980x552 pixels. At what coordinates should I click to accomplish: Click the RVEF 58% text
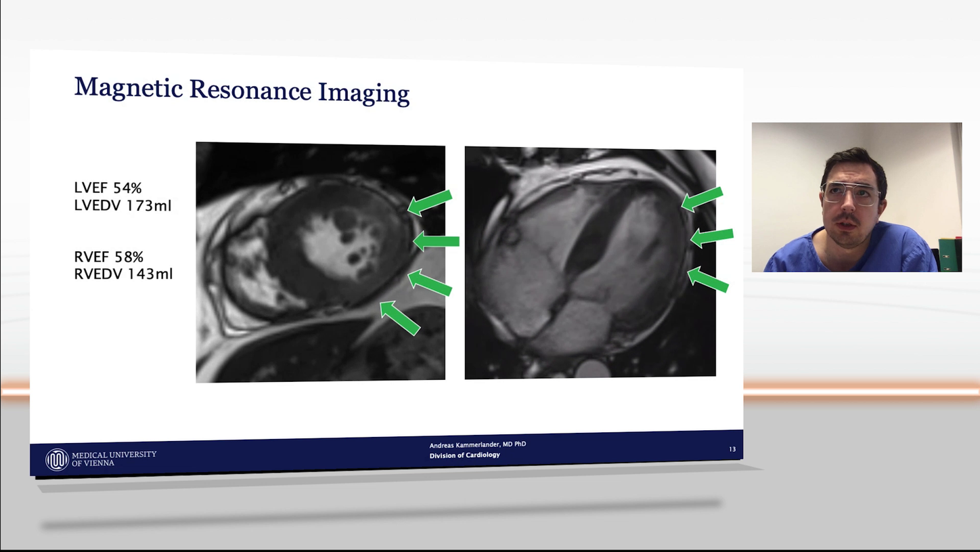(x=108, y=257)
